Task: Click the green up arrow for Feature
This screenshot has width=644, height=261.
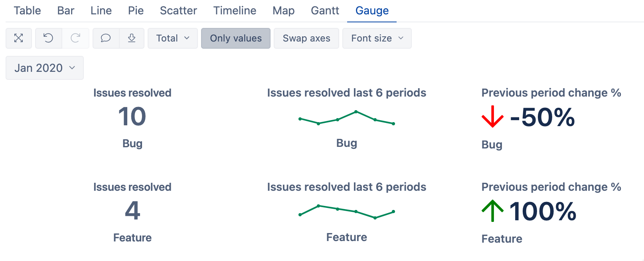Action: [x=492, y=211]
